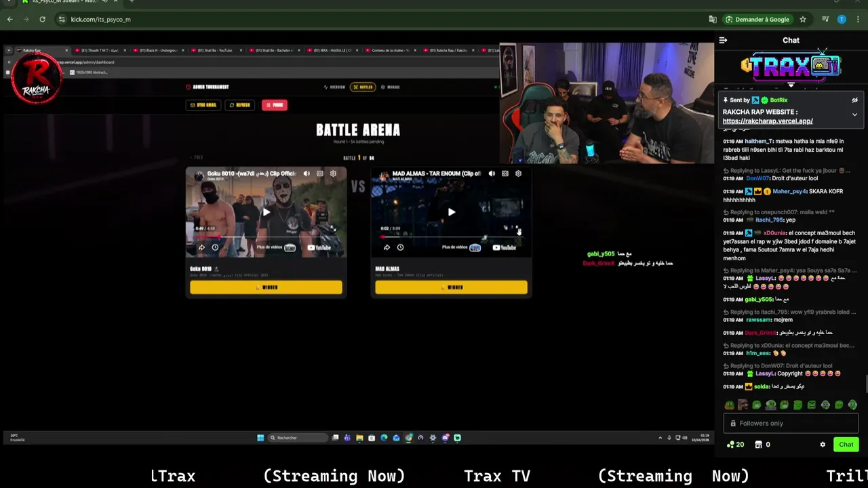Open YouTube logo on MAD ALMAS video

tap(504, 247)
